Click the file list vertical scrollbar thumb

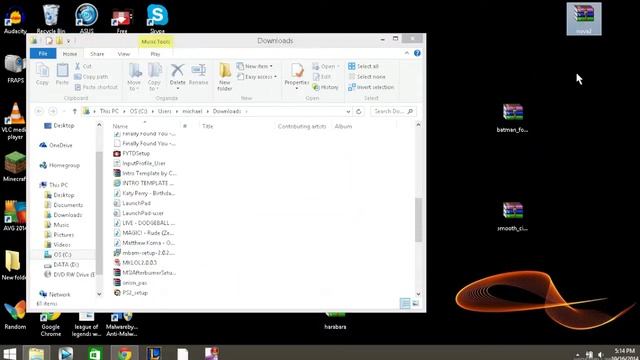(418, 220)
